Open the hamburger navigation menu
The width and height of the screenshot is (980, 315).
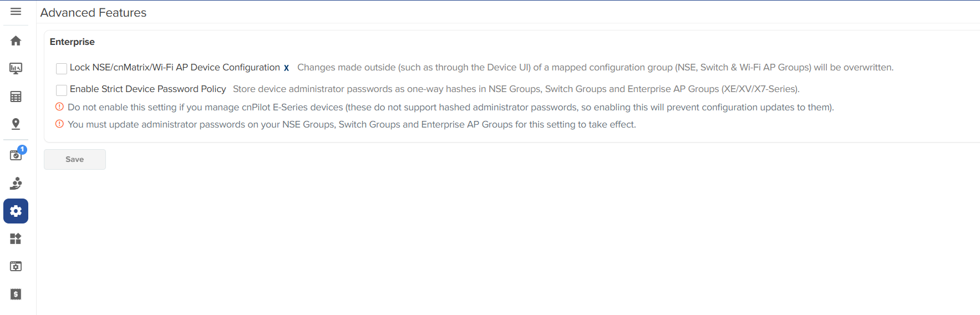[16, 12]
